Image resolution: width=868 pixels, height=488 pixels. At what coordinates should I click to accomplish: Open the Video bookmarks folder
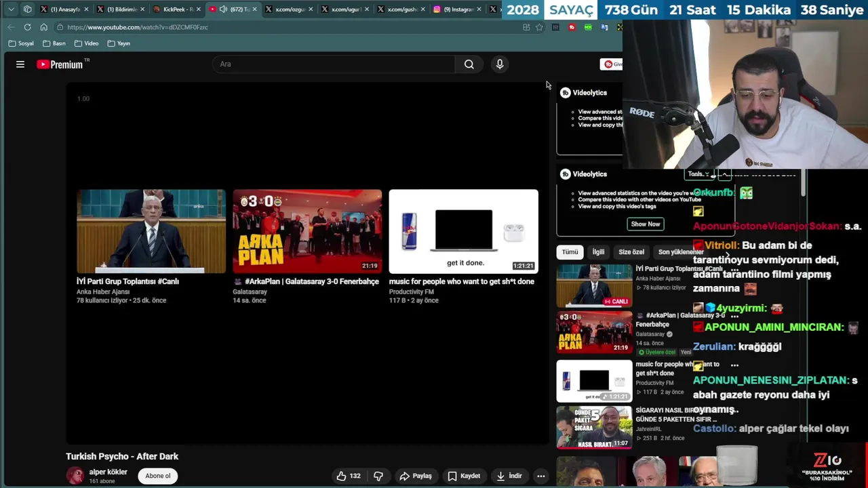click(86, 43)
